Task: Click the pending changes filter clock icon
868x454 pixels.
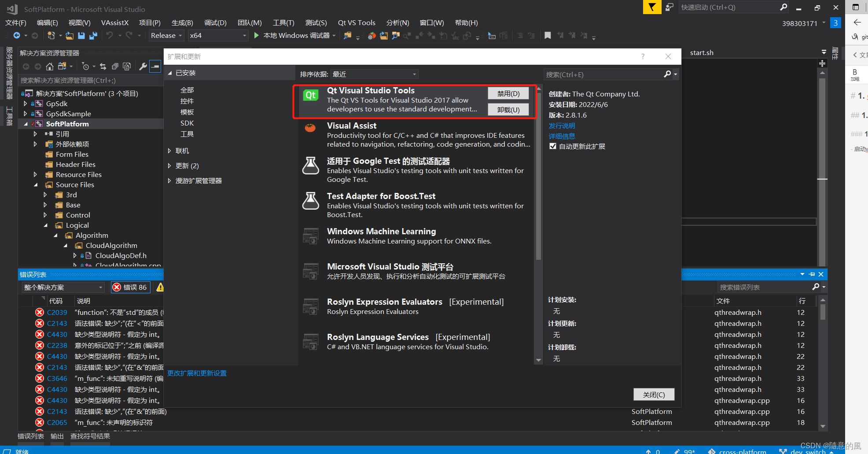Action: [x=86, y=66]
